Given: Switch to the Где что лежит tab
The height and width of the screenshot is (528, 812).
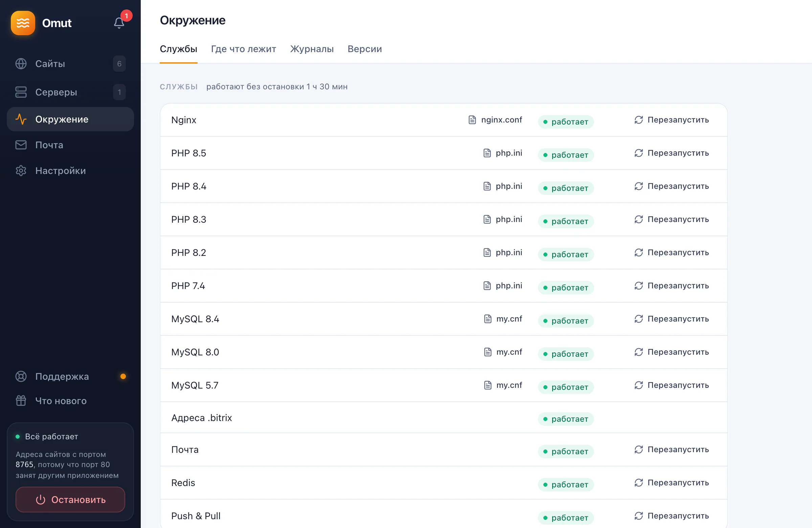Looking at the screenshot, I should tap(244, 49).
